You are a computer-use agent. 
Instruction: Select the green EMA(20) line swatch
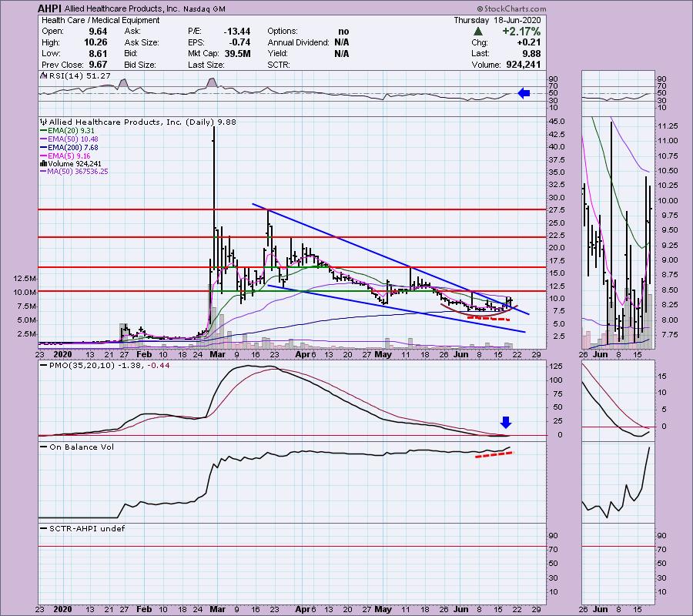43,131
